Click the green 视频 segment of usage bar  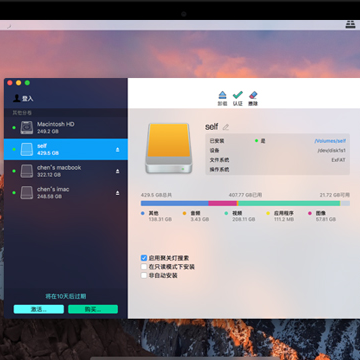289,203
